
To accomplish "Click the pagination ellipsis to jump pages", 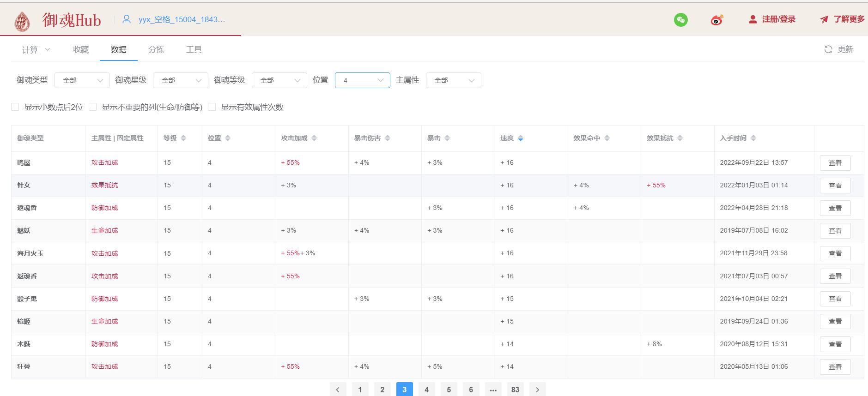I will [x=493, y=390].
